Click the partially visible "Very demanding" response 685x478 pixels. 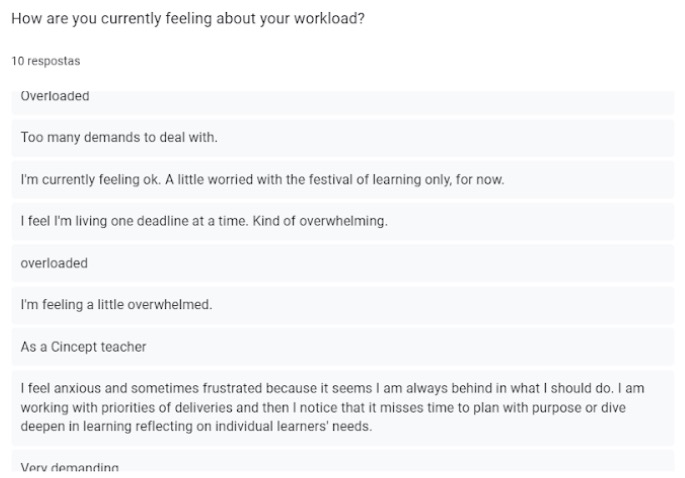pyautogui.click(x=70, y=468)
